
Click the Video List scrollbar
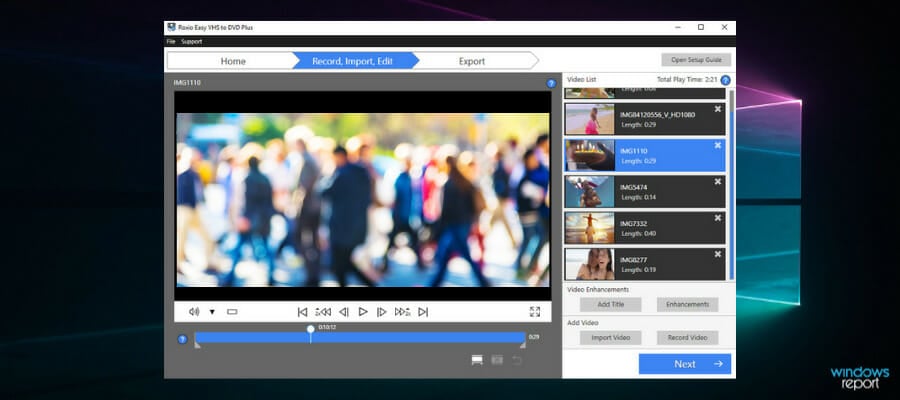(x=731, y=184)
